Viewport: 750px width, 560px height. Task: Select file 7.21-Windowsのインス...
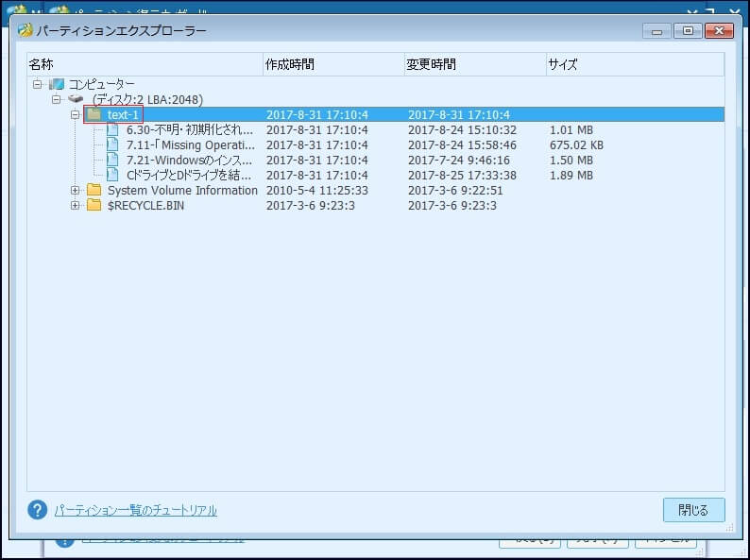coord(189,161)
